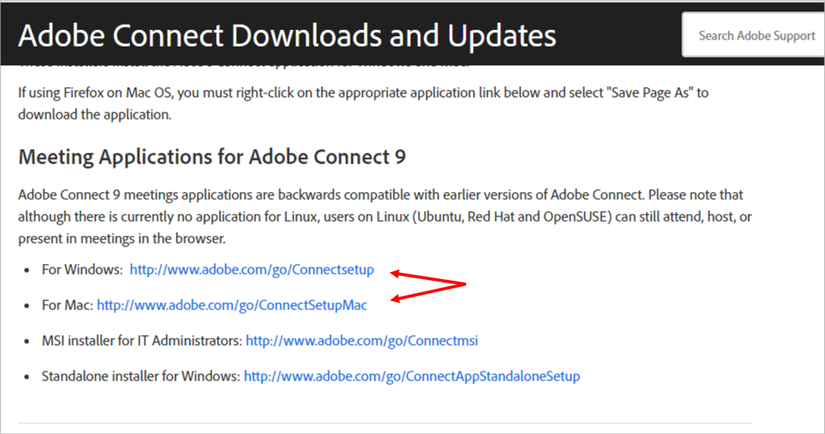This screenshot has width=825, height=434.
Task: Click the Meeting Applications for Adobe Connect 9 heading
Action: tap(212, 157)
